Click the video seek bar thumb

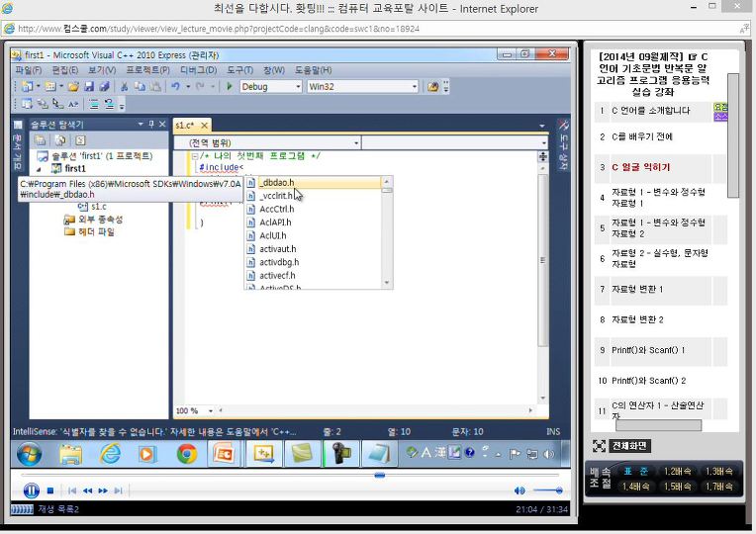(x=379, y=476)
